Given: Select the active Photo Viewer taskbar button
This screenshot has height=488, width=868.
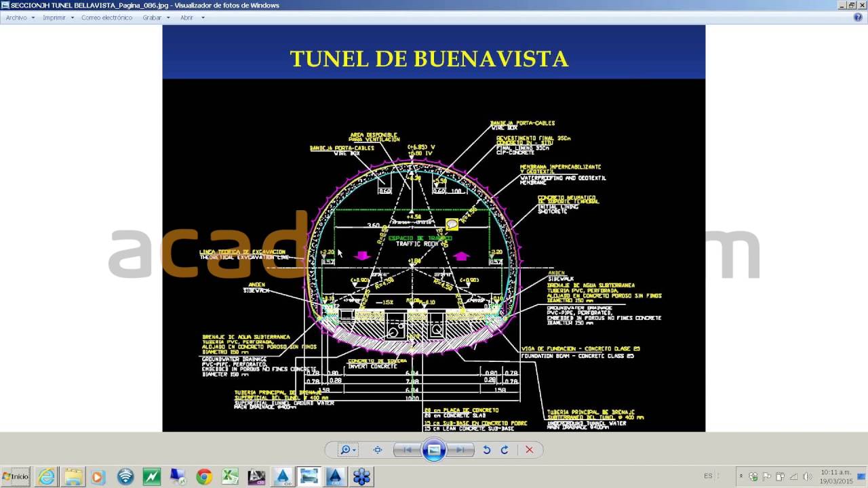Looking at the screenshot, I should click(309, 476).
